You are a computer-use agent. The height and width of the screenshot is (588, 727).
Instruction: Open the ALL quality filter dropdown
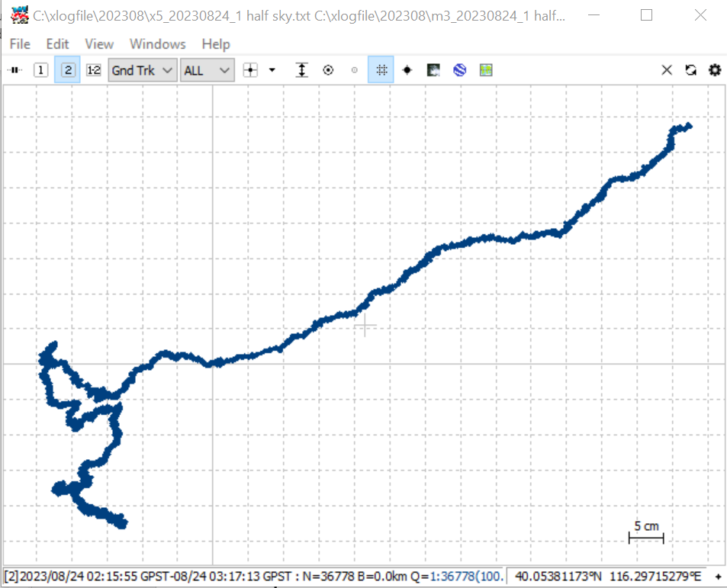207,70
